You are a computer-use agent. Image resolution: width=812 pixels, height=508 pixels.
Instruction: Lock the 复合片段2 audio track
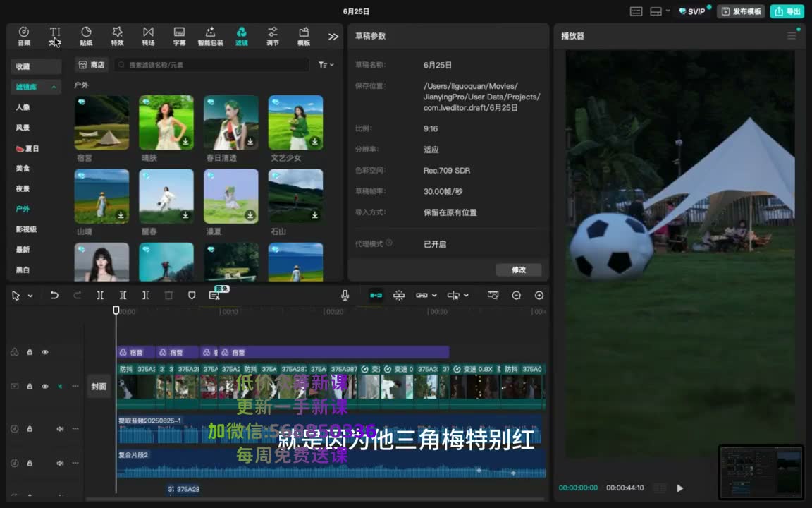[x=30, y=463]
